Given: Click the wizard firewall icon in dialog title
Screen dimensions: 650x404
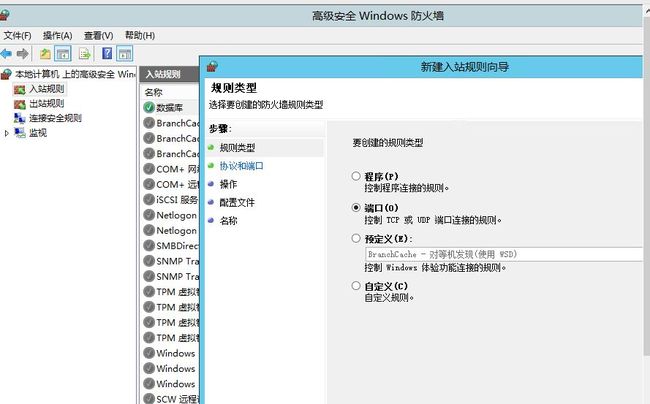Looking at the screenshot, I should 212,66.
